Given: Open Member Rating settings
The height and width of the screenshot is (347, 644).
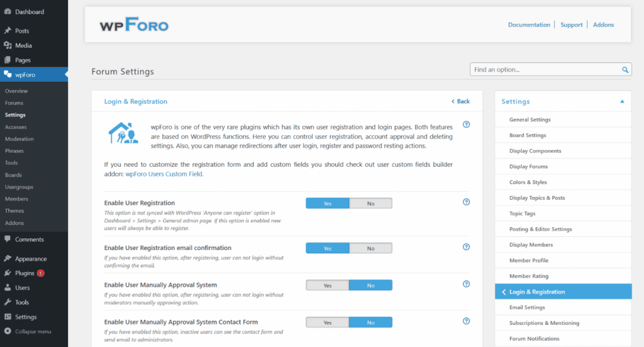Looking at the screenshot, I should tap(528, 276).
